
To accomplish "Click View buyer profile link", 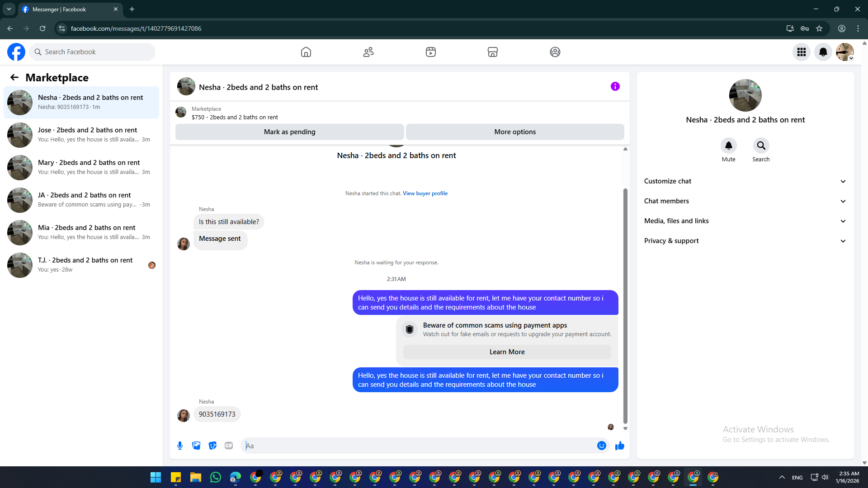I will click(x=425, y=193).
